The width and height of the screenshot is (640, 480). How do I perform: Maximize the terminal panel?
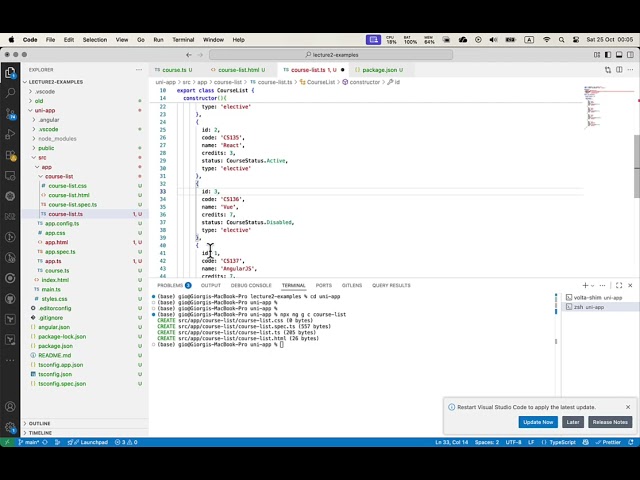[x=619, y=285]
